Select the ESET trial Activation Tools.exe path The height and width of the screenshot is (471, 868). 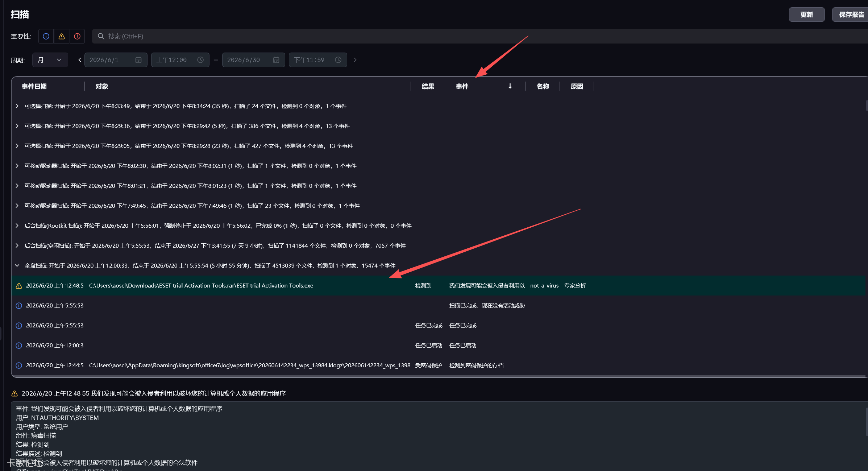(201, 285)
